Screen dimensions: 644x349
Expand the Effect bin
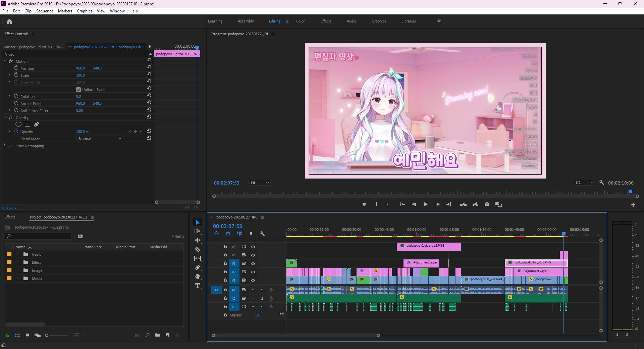18,262
